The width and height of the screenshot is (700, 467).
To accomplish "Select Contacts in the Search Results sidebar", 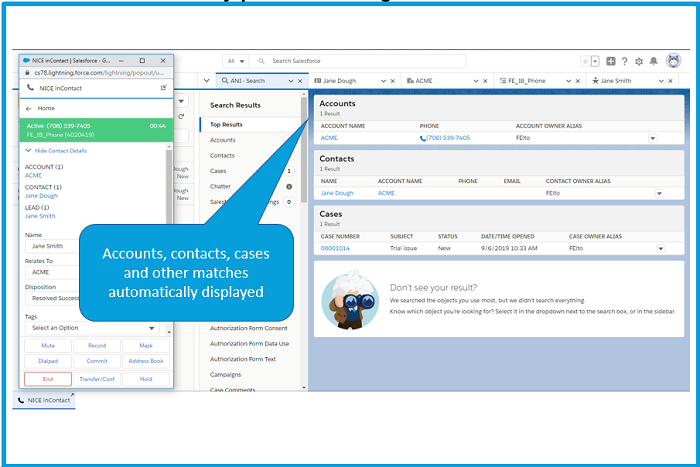I will pyautogui.click(x=223, y=155).
